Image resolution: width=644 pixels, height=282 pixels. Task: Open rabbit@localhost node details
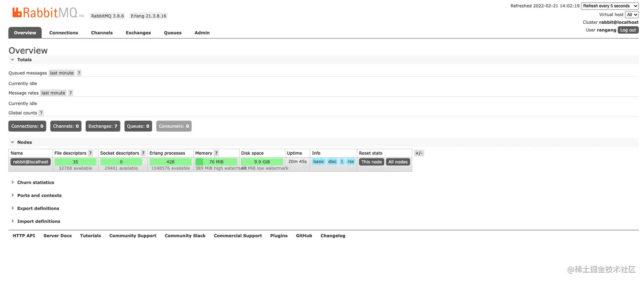pos(31,162)
